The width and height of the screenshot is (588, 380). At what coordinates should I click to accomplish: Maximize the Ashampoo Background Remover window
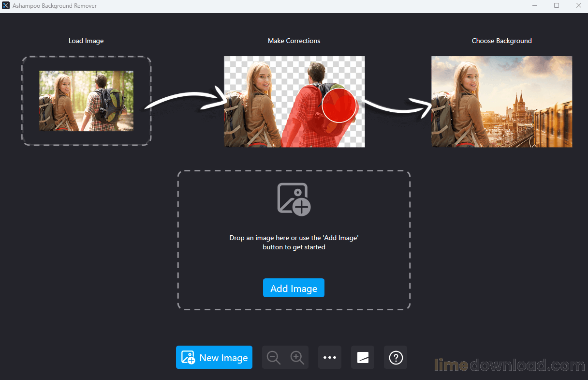pos(557,6)
